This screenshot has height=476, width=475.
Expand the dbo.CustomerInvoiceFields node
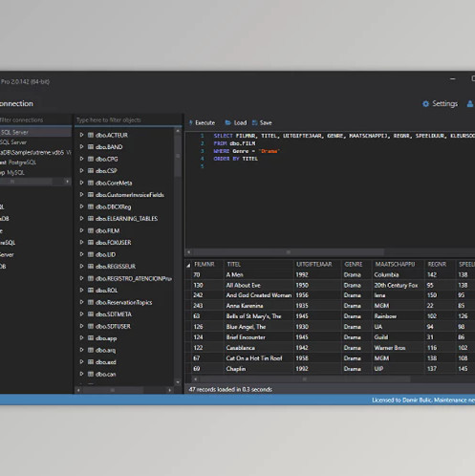[82, 195]
